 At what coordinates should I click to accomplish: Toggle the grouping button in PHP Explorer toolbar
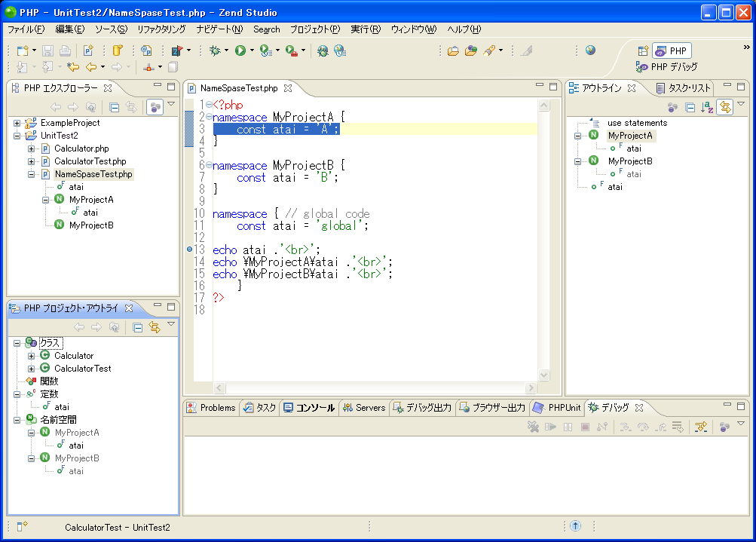155,108
